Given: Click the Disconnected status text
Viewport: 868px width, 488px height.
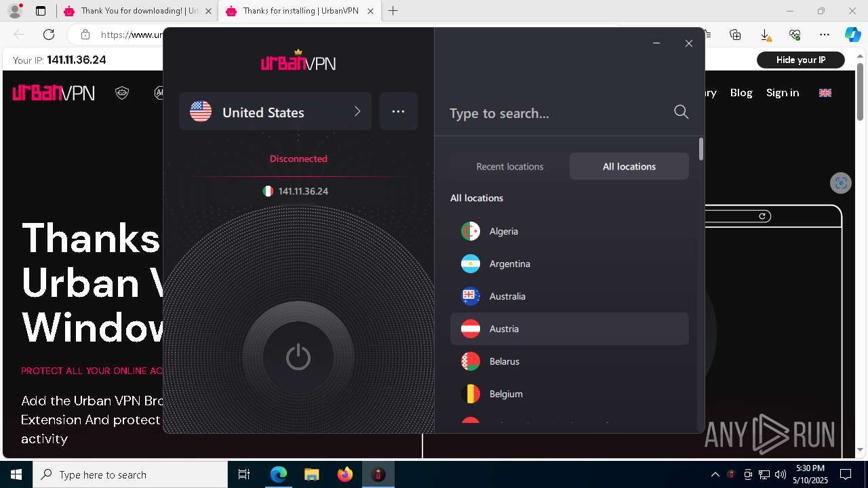Looking at the screenshot, I should [x=298, y=159].
